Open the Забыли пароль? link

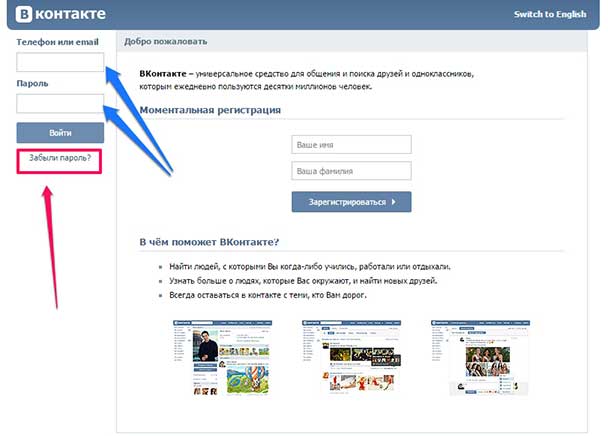(x=60, y=158)
